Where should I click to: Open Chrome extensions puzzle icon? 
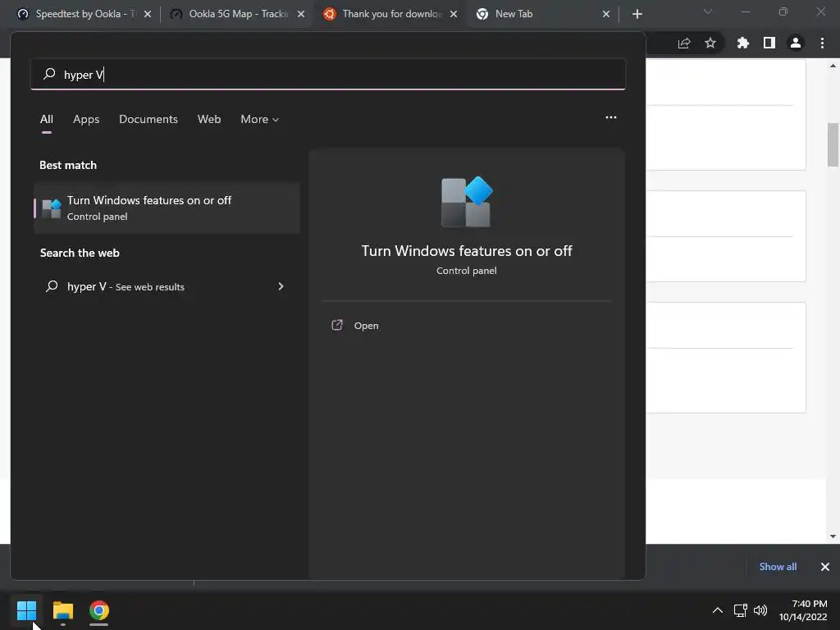coord(742,43)
